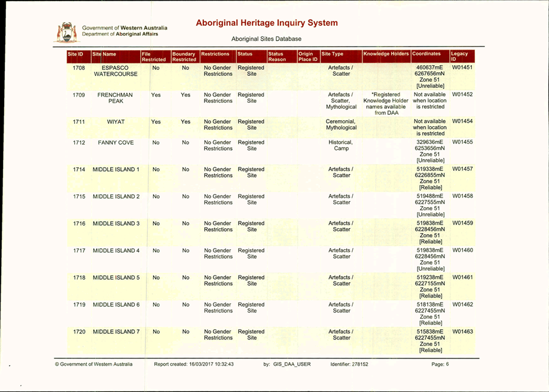Viewport: 549px width, 392px height.
Task: Click legacy ID W01452
Action: [462, 94]
